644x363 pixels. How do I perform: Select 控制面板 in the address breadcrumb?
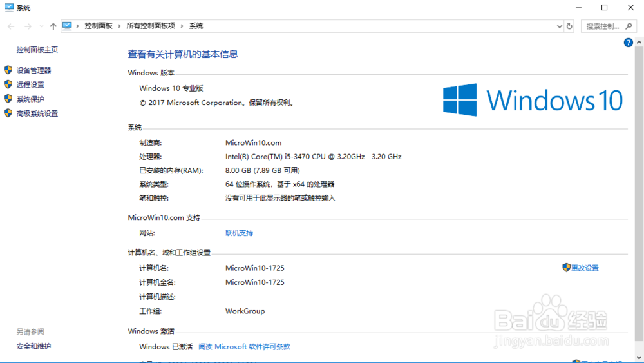point(99,26)
